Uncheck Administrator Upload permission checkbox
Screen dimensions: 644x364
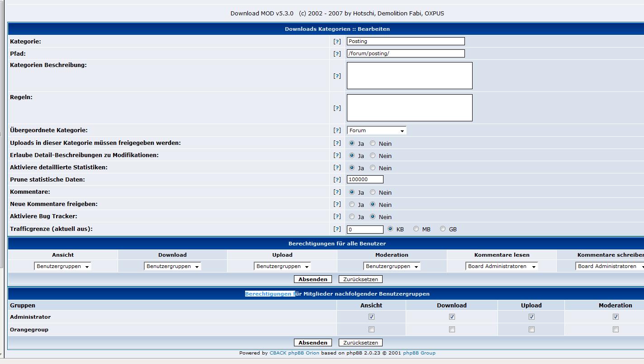click(x=531, y=317)
